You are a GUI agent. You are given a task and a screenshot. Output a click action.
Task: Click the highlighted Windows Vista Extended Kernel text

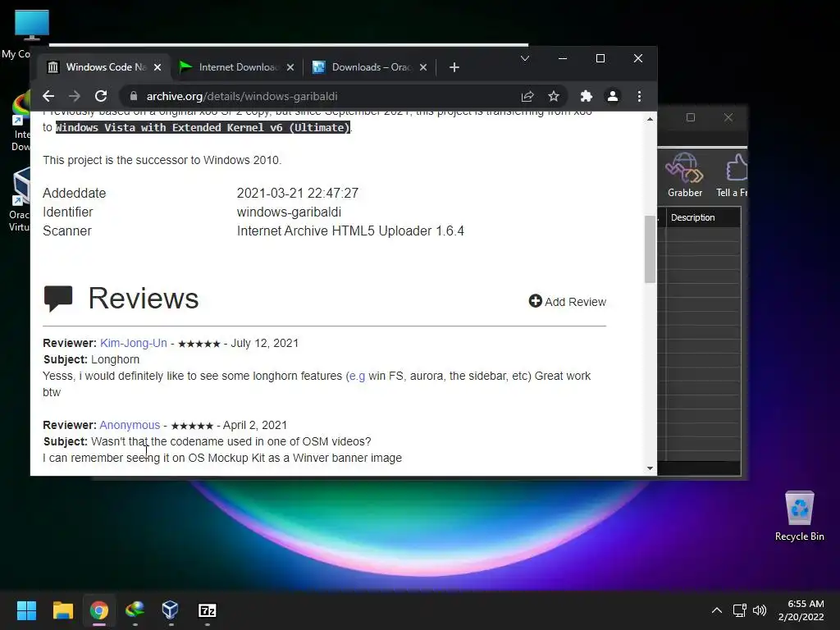[203, 127]
